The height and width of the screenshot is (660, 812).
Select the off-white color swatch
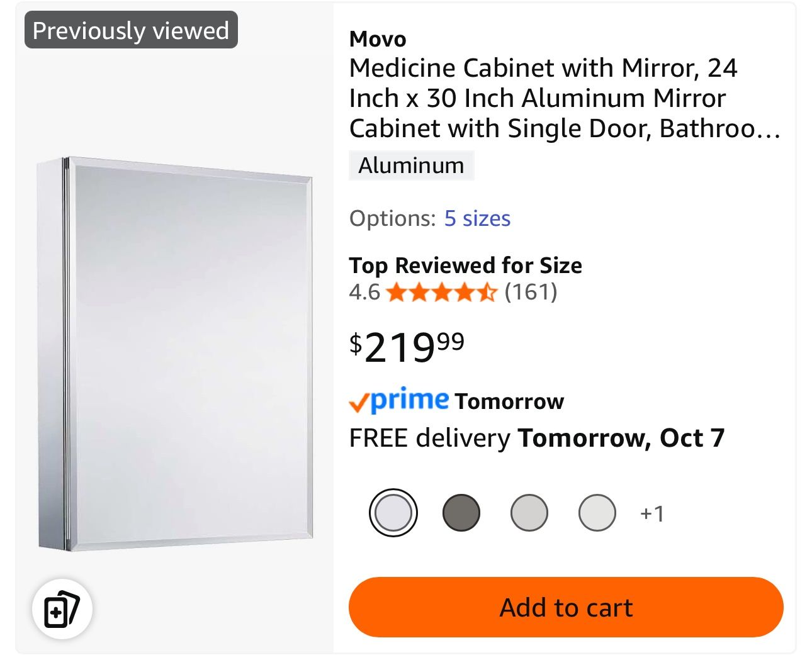coord(596,512)
